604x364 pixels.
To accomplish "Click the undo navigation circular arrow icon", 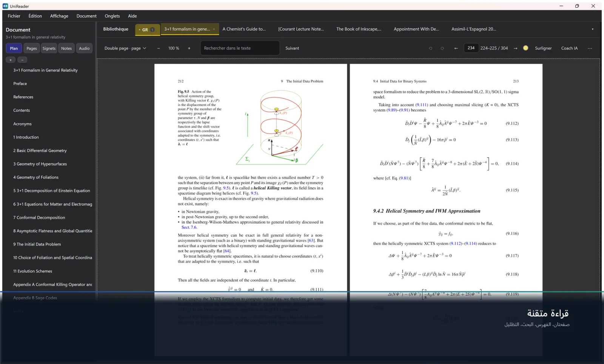I will coord(431,48).
